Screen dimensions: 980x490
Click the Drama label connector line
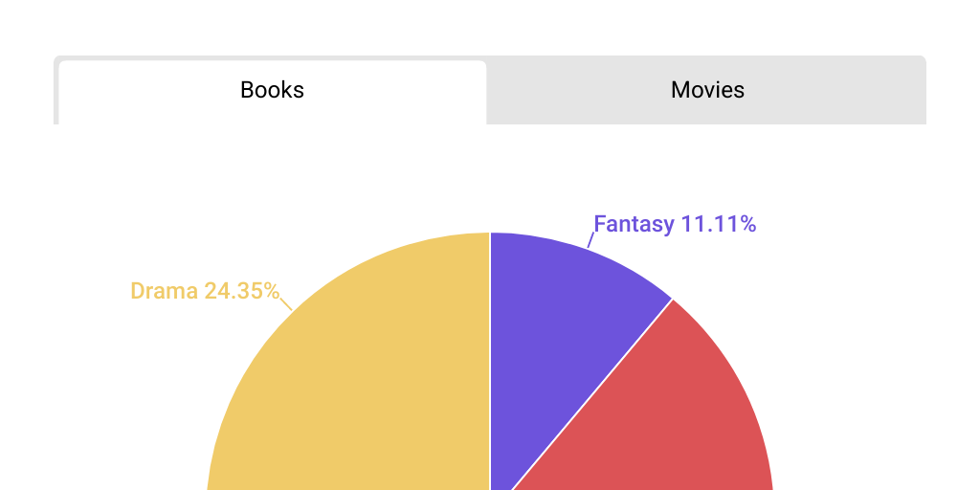(286, 304)
